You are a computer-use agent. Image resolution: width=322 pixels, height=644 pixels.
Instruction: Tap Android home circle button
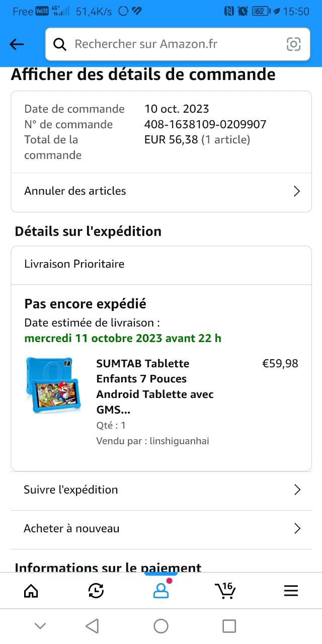[x=161, y=626]
